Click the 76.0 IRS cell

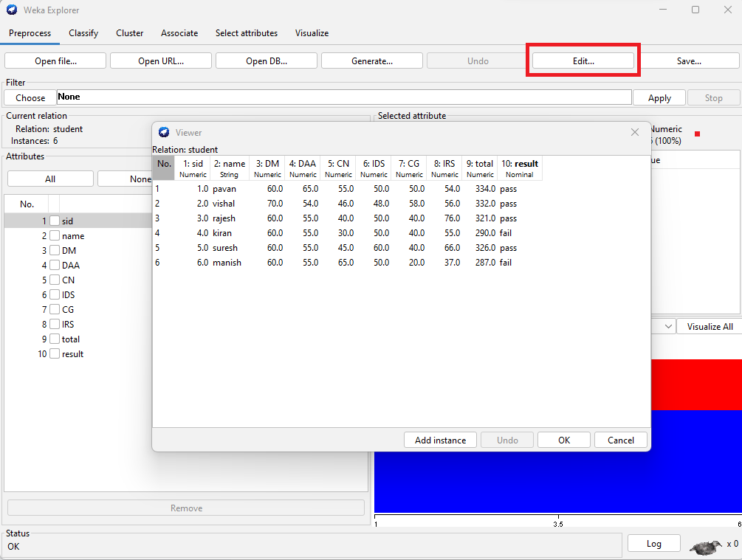tap(444, 218)
